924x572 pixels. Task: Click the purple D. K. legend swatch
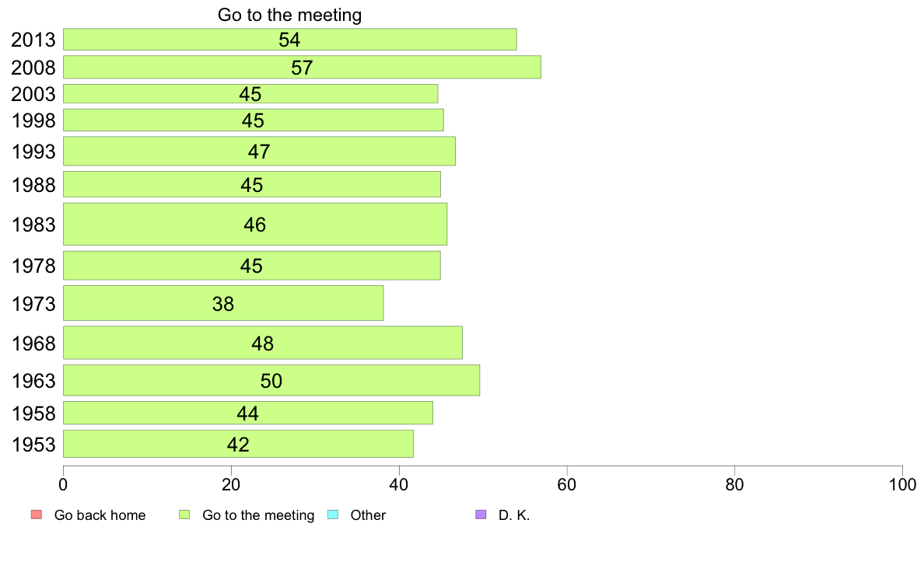pos(481,514)
